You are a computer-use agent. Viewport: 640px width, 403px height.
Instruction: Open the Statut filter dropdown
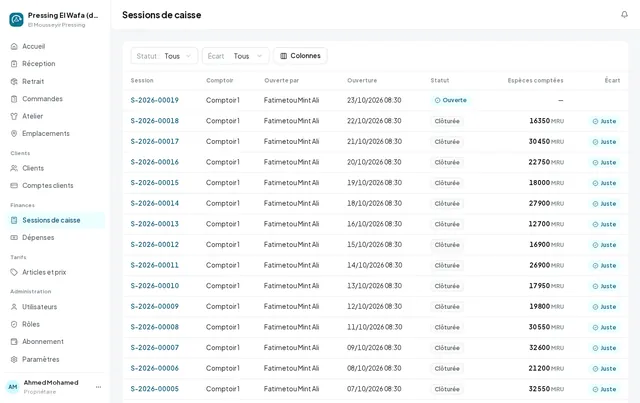point(164,56)
